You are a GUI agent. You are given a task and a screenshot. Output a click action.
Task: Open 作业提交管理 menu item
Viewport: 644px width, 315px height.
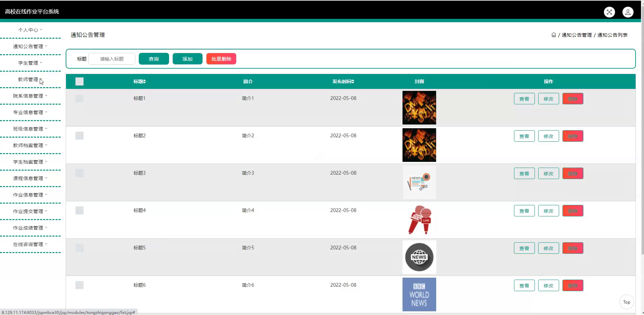pos(30,211)
